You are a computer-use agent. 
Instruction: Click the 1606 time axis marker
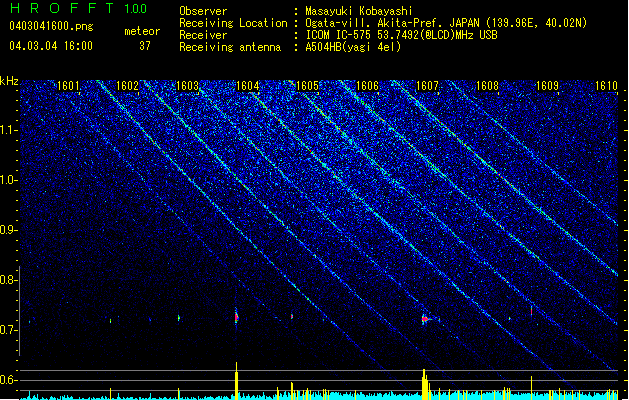pyautogui.click(x=367, y=86)
